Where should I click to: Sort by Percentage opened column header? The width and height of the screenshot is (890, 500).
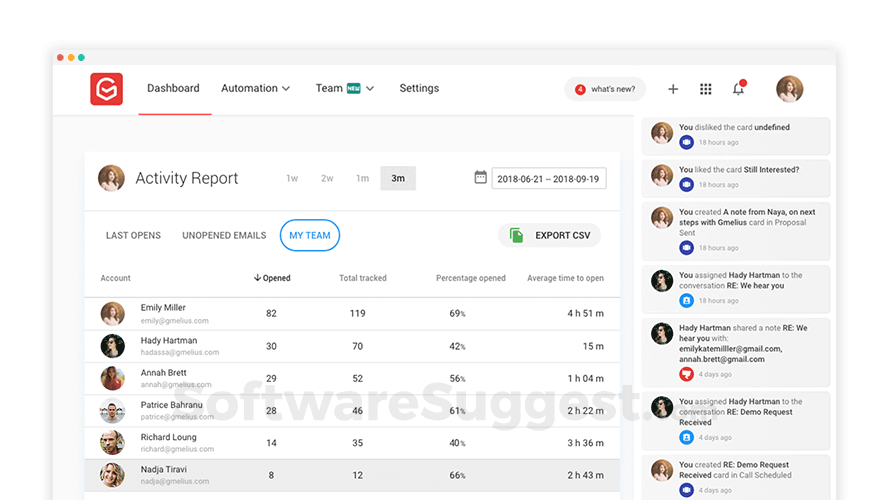click(471, 278)
